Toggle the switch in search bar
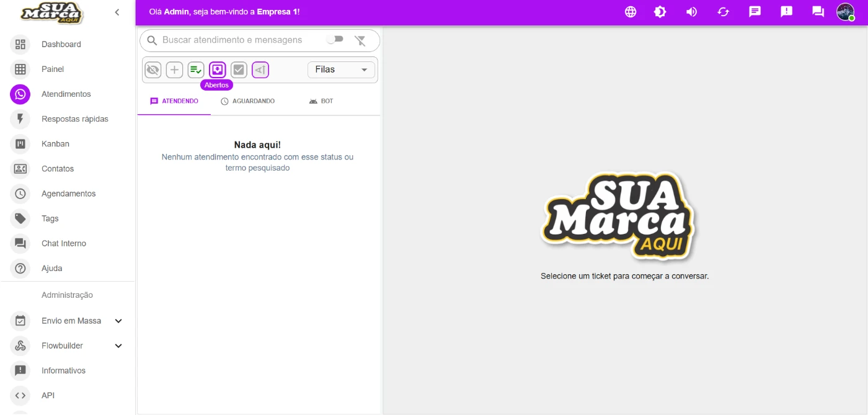The height and width of the screenshot is (415, 868). pyautogui.click(x=335, y=40)
